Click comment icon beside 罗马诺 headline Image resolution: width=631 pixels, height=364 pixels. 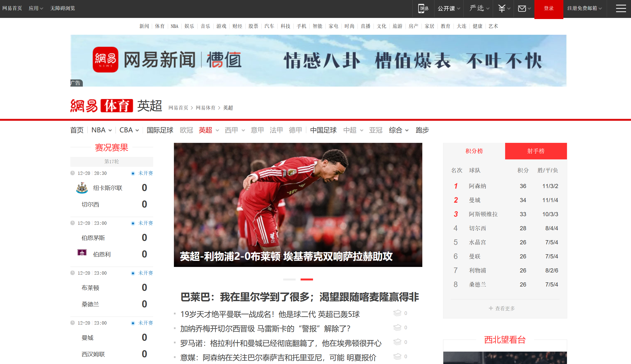[397, 342]
